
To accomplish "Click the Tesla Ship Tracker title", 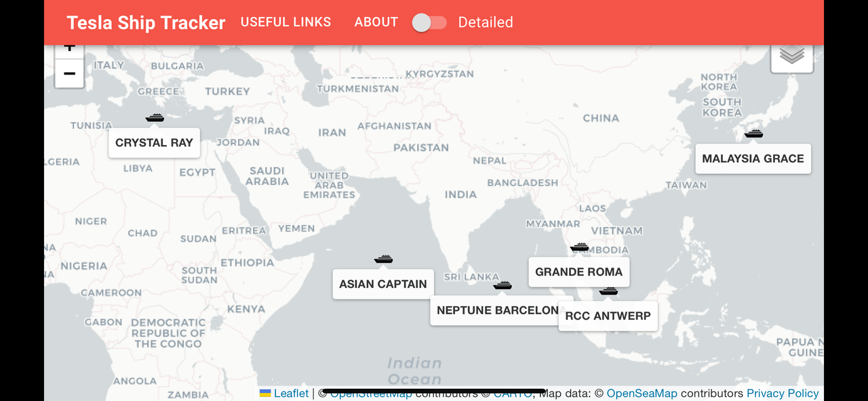I will 146,22.
